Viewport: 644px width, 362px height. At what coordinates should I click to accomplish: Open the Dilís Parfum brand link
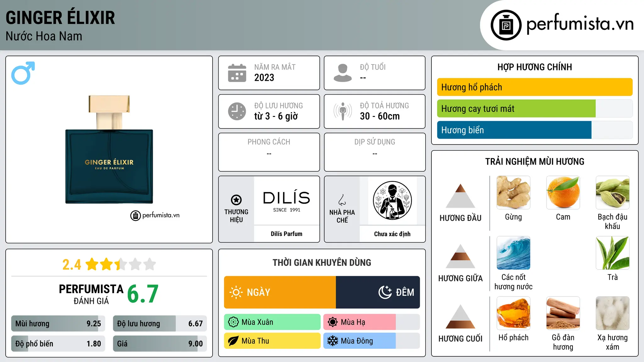pyautogui.click(x=286, y=234)
